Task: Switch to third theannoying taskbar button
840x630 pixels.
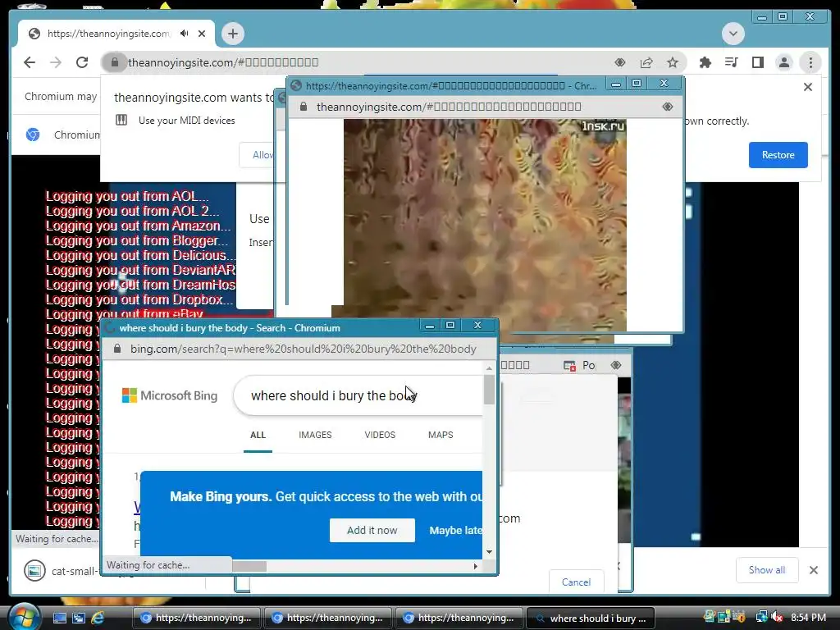Action: point(459,618)
